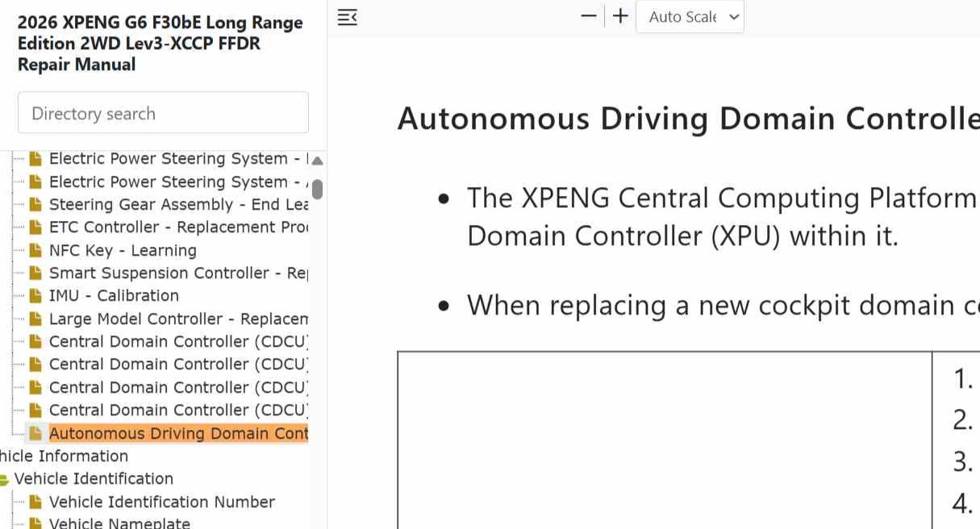Click the directory tree scrollbar thumb
The width and height of the screenshot is (980, 529).
click(317, 189)
